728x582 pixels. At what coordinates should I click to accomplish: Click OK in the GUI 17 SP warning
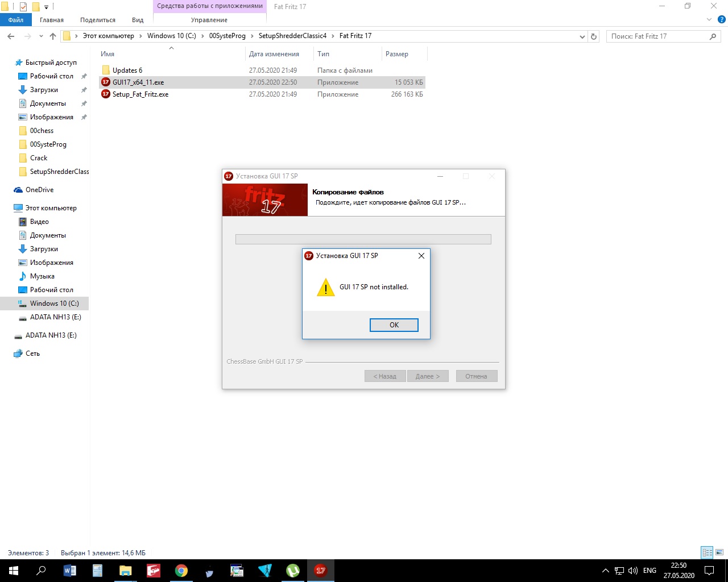tap(394, 325)
